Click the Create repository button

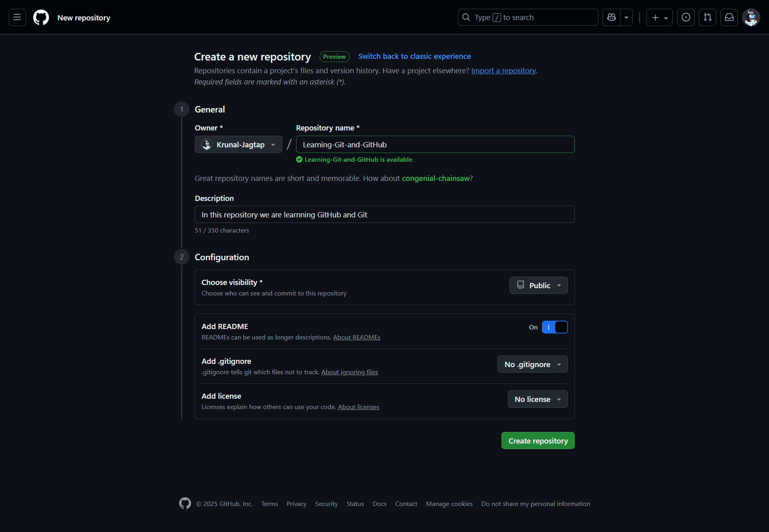point(538,441)
